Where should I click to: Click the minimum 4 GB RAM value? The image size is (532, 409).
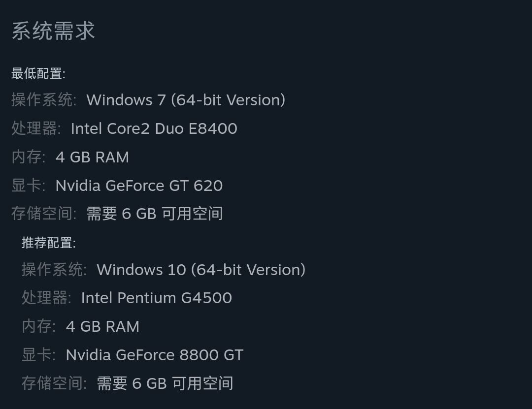(x=92, y=157)
